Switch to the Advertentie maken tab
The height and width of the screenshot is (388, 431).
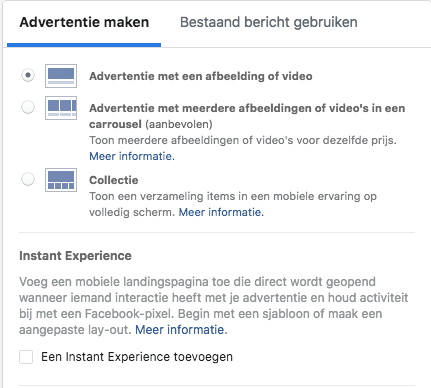click(x=84, y=22)
